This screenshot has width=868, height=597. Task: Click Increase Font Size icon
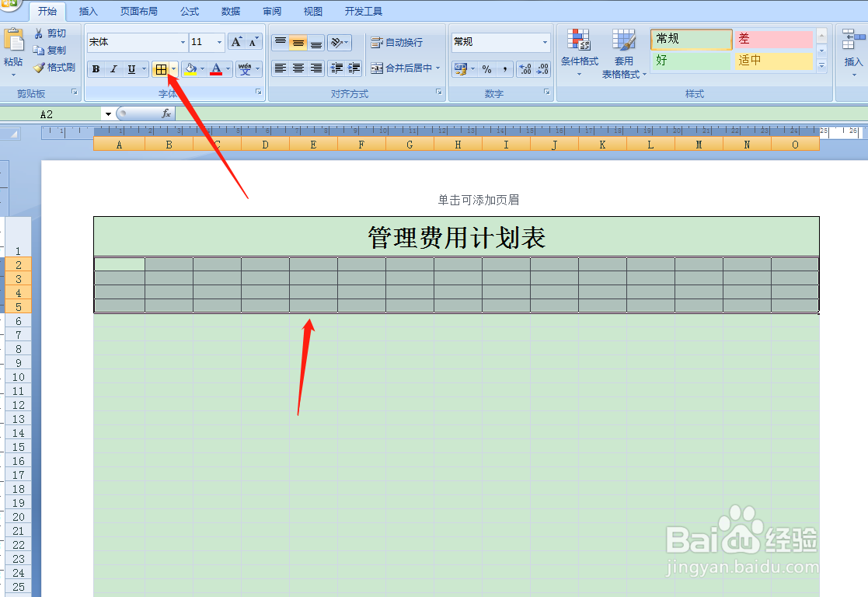235,41
